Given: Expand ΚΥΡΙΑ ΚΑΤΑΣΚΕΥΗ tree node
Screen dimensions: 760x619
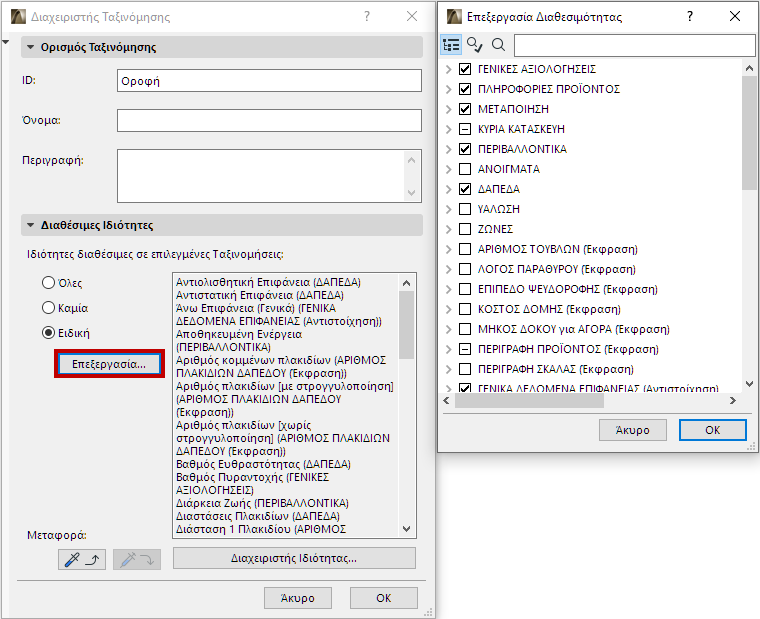Looking at the screenshot, I should coord(449,129).
